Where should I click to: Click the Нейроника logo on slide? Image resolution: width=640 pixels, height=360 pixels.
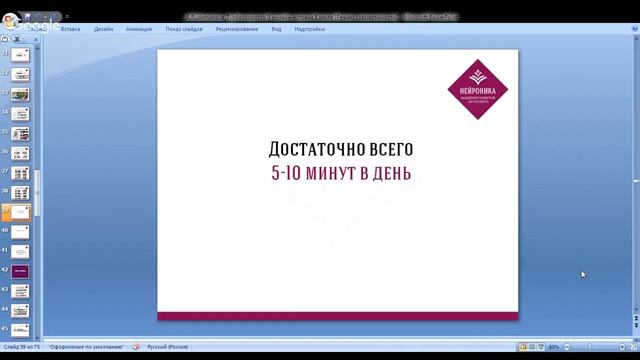pos(478,89)
